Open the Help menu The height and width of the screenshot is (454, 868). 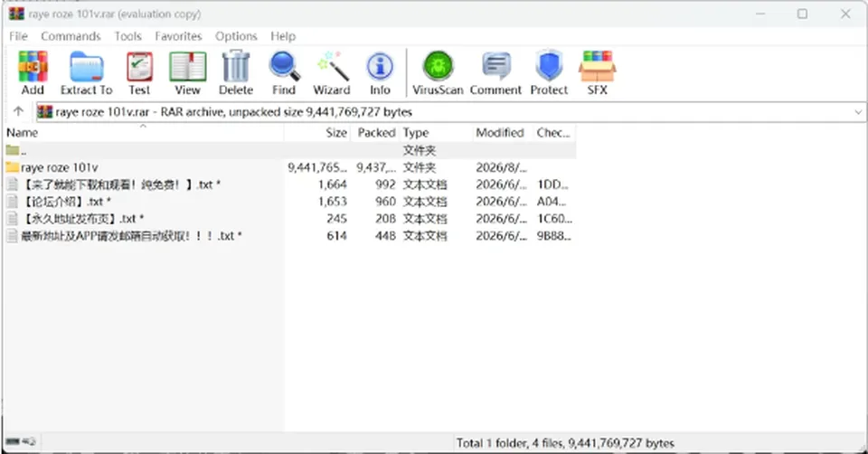click(283, 36)
